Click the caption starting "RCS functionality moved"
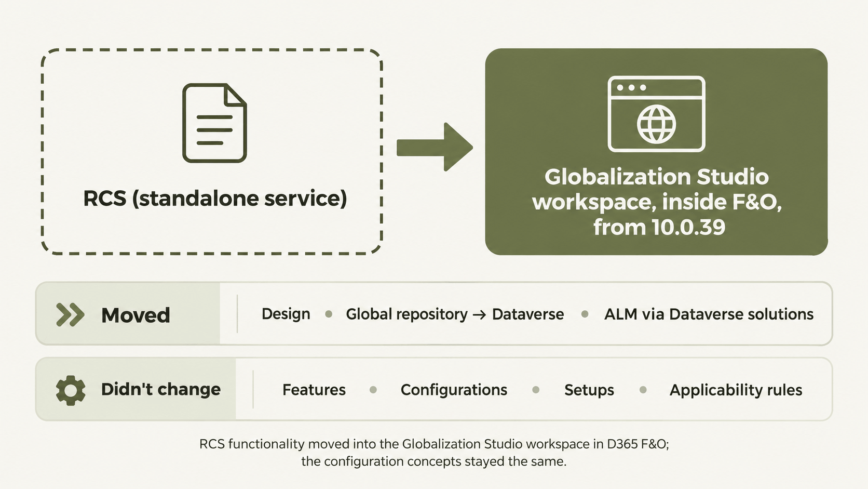 pos(434,453)
